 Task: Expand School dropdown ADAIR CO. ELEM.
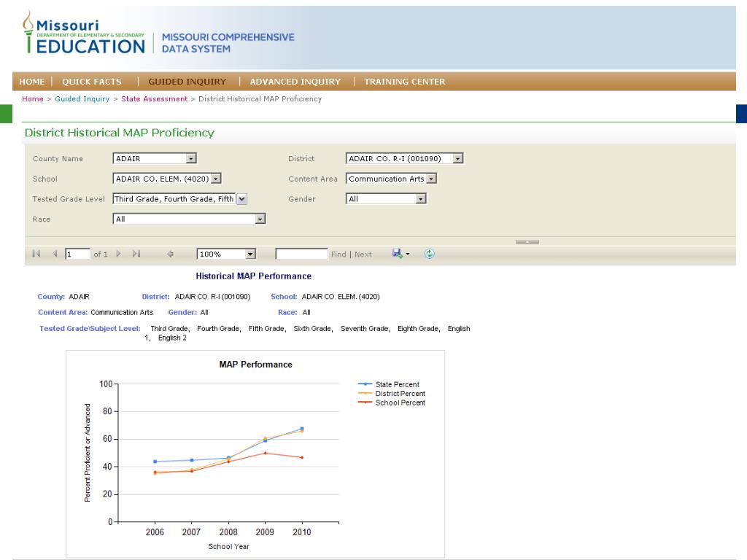[167, 179]
